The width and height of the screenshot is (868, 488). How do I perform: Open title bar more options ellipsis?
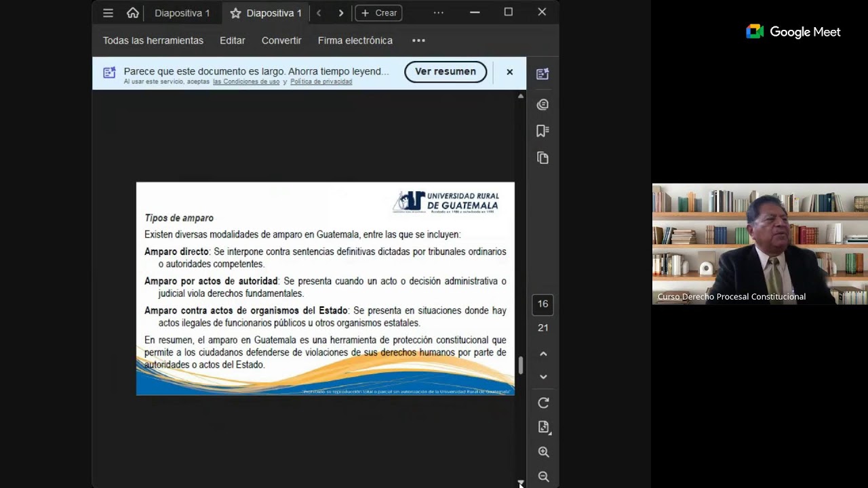[438, 13]
